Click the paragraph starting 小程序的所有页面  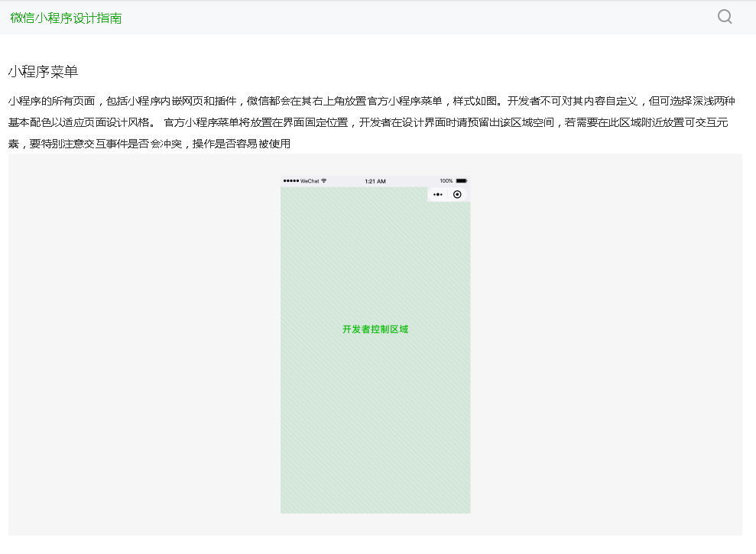click(372, 122)
